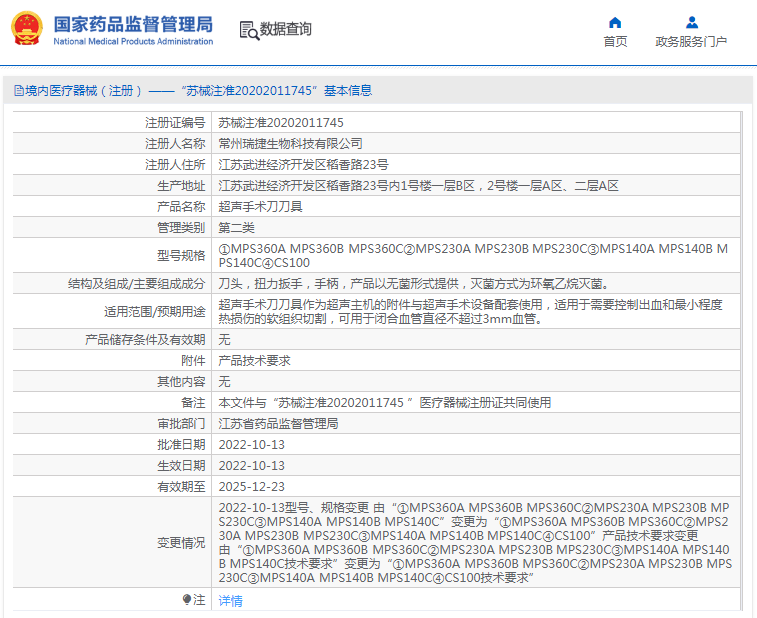
Task: Click 国家药品监督管理局 site title
Action: pyautogui.click(x=133, y=24)
